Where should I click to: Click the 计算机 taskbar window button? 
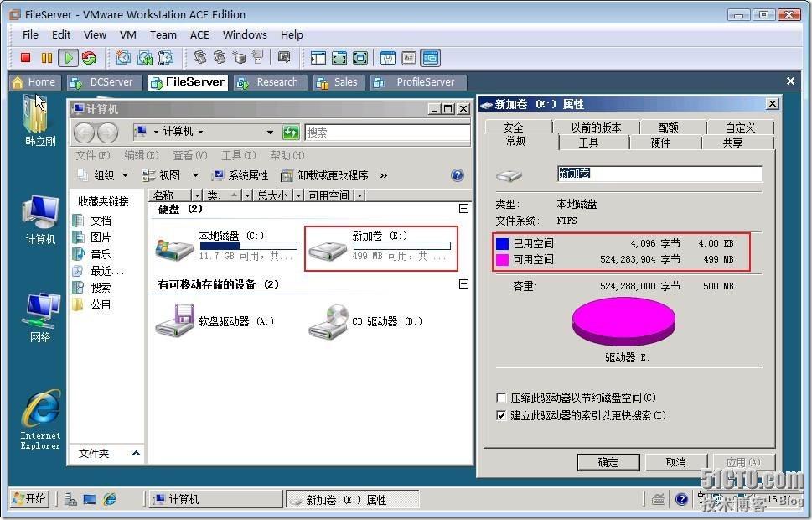[216, 499]
